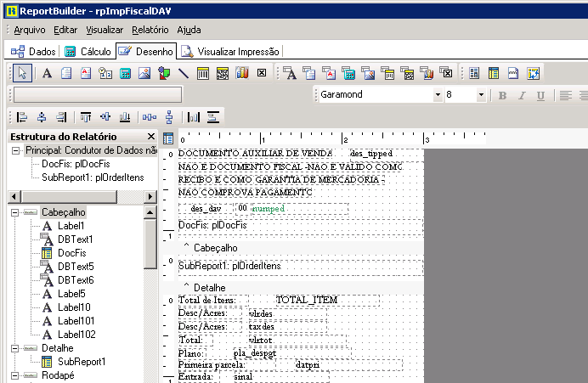This screenshot has width=588, height=383.
Task: Collapse the Rodapé band node
Action: coord(14,375)
